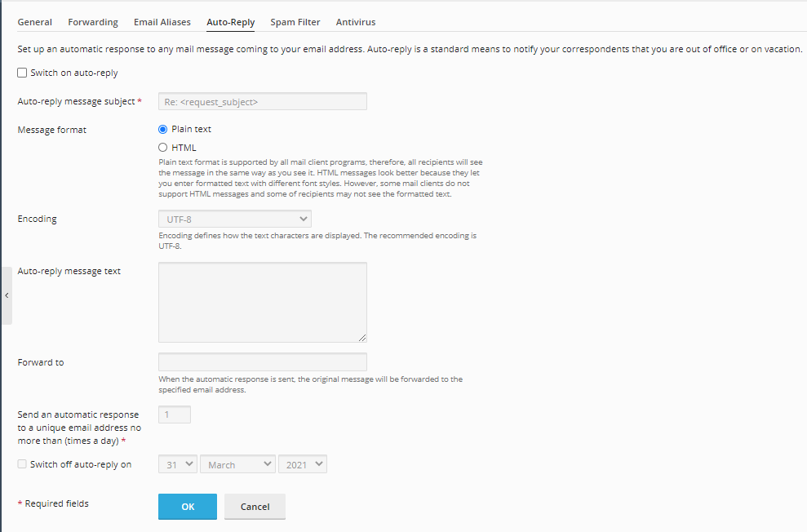The height and width of the screenshot is (532, 807).
Task: Open the Spam Filter tab
Action: tap(295, 22)
